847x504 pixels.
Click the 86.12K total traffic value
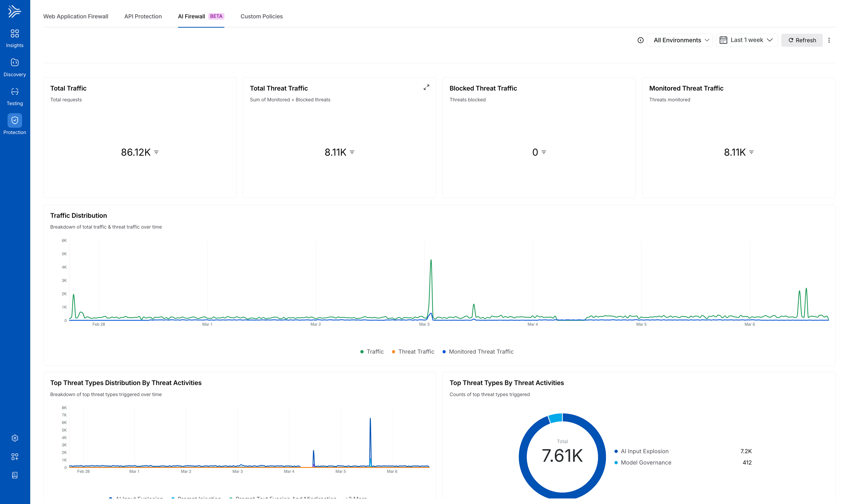pyautogui.click(x=136, y=152)
